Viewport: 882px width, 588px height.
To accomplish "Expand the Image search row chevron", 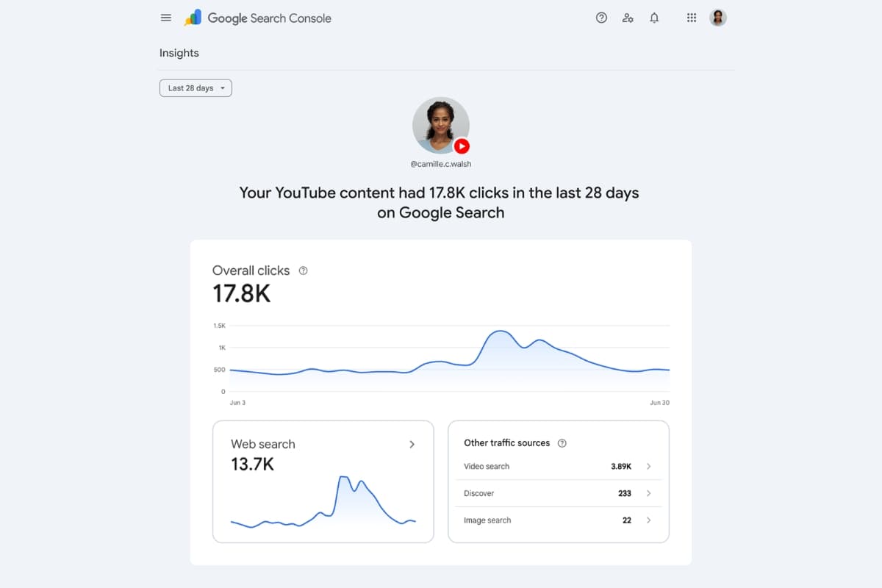I will click(648, 520).
